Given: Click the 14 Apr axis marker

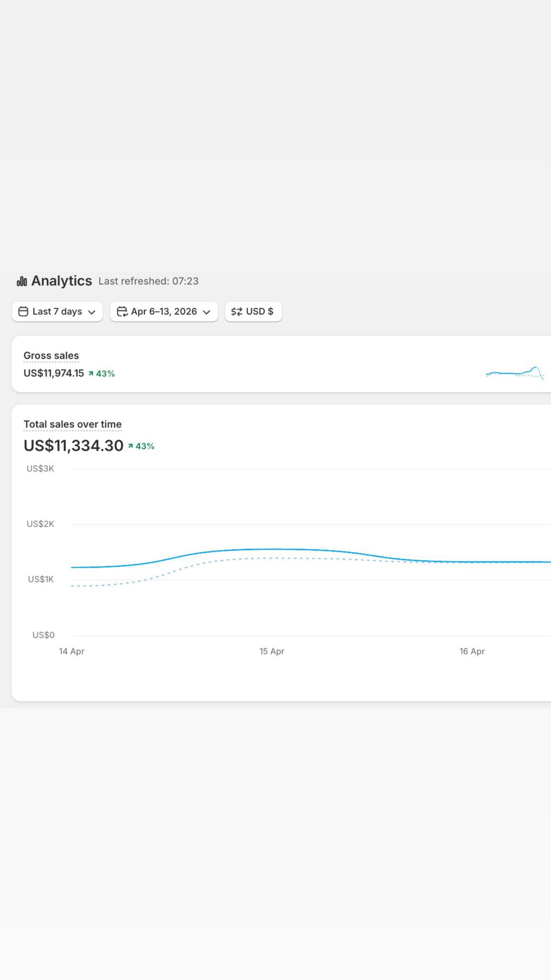Looking at the screenshot, I should point(71,651).
